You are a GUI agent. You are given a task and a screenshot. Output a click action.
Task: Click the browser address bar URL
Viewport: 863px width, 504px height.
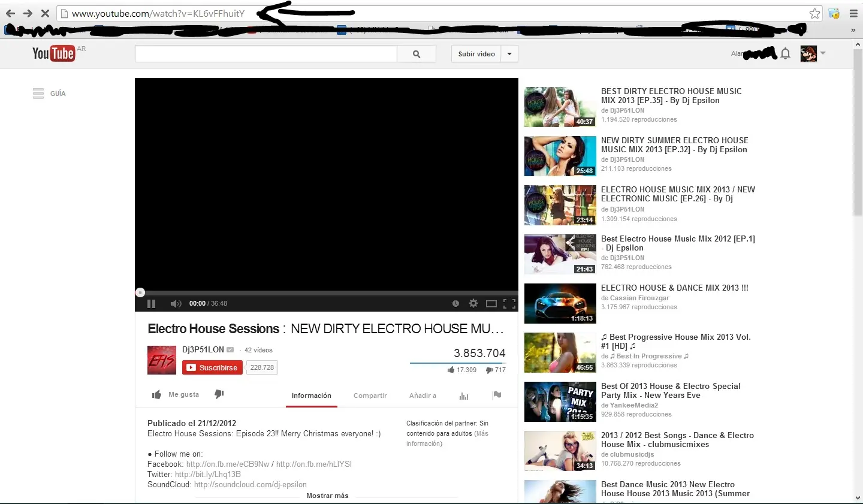158,13
